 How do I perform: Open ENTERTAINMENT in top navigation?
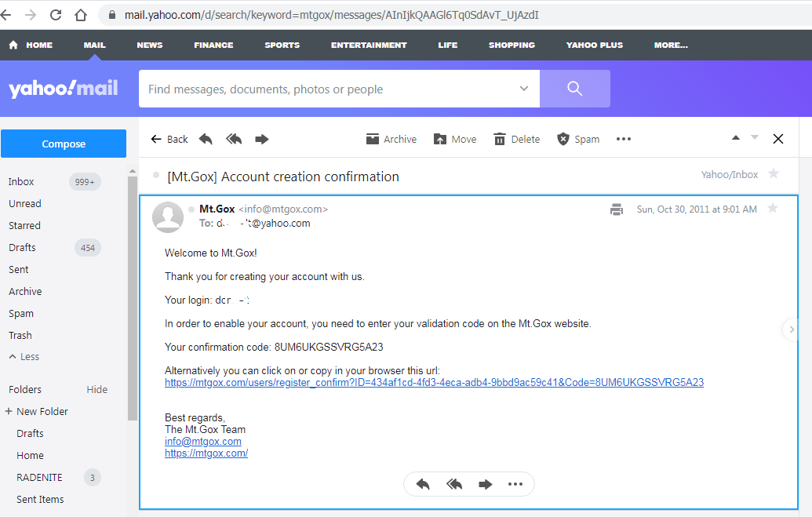click(x=369, y=45)
